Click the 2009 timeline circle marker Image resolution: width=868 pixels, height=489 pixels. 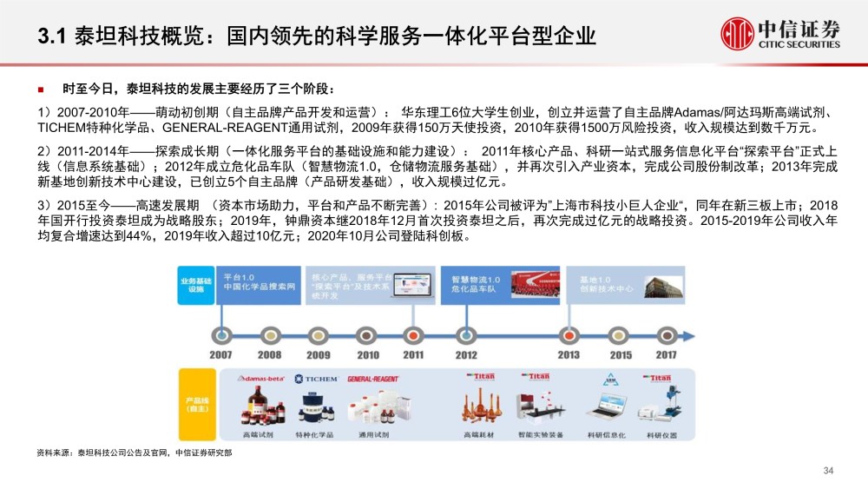tap(318, 335)
